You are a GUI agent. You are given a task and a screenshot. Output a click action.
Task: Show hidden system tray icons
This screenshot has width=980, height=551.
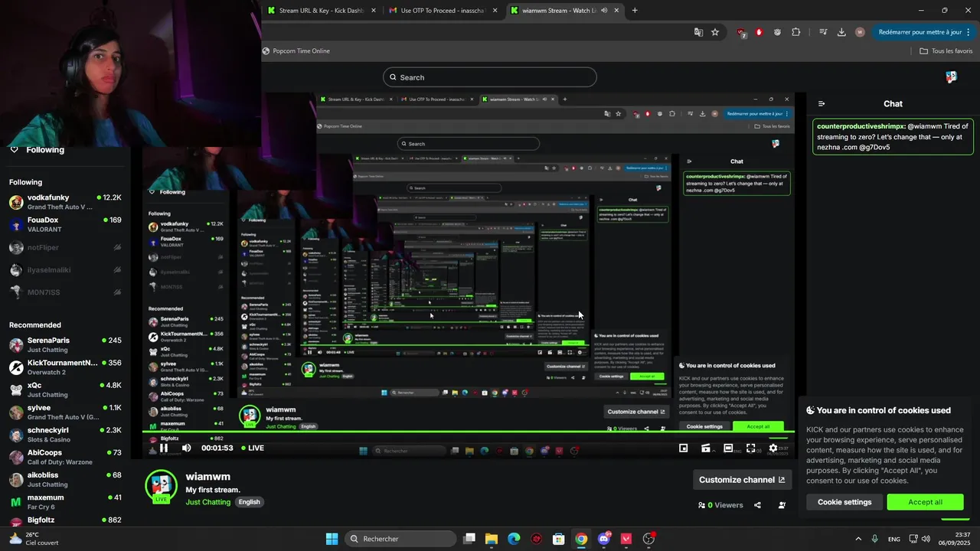tap(857, 539)
